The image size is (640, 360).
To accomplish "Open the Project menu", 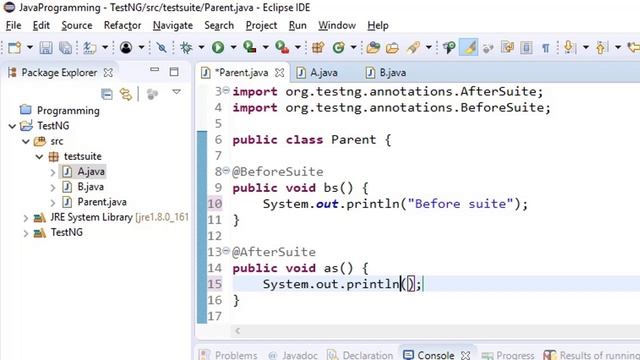I will pyautogui.click(x=261, y=25).
